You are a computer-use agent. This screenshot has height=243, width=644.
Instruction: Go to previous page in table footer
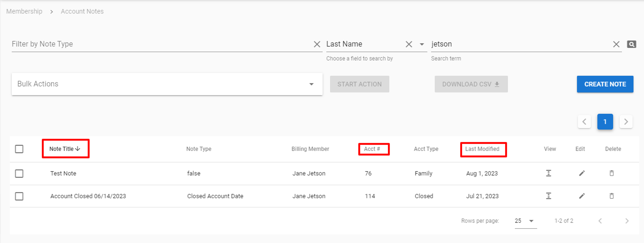click(x=600, y=221)
